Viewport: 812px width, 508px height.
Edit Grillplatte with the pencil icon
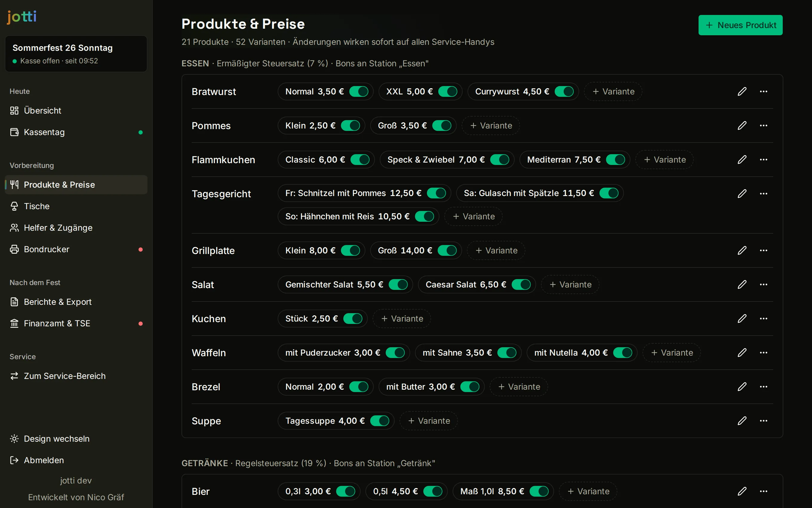click(742, 250)
